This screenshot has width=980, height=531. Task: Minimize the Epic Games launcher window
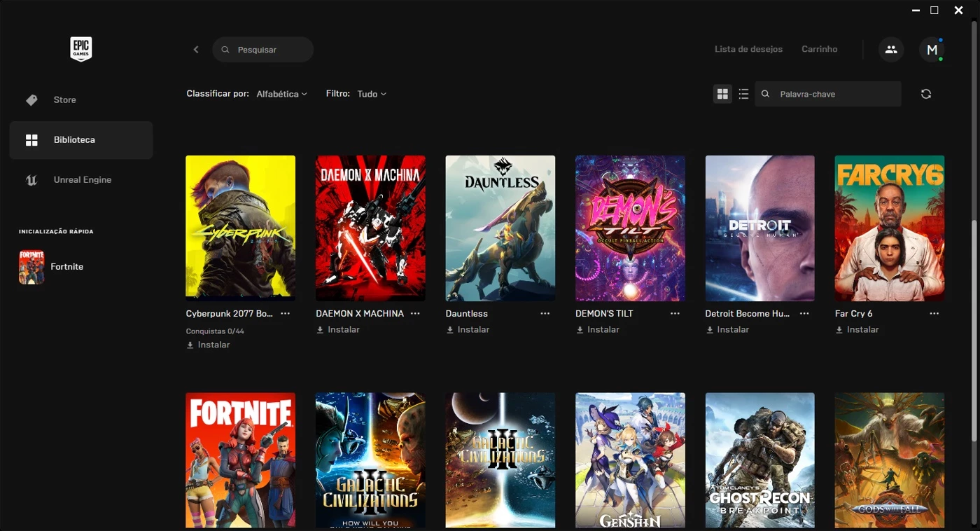tap(916, 11)
